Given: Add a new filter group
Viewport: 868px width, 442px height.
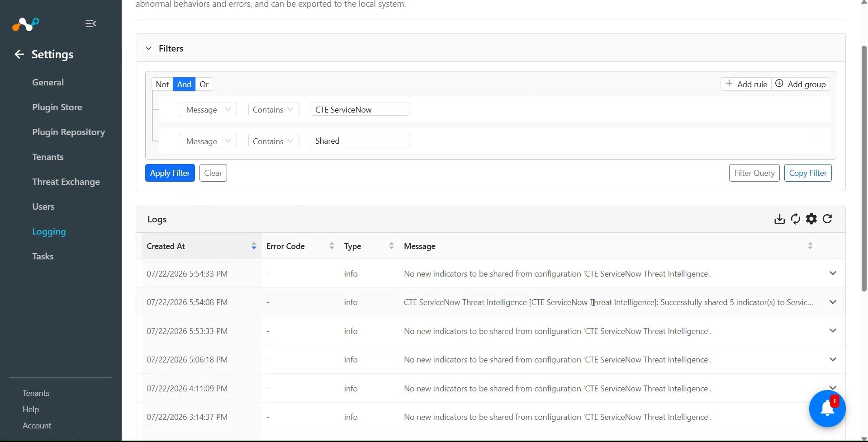Looking at the screenshot, I should tap(801, 85).
